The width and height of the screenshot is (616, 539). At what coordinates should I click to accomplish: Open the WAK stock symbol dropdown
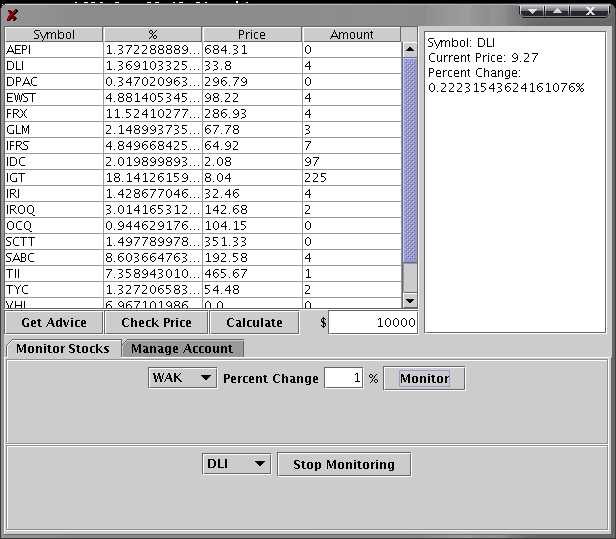click(x=181, y=378)
